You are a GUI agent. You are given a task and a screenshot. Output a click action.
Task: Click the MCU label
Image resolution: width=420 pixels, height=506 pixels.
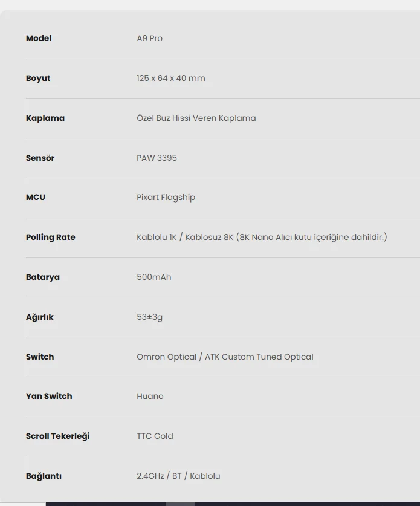point(36,198)
